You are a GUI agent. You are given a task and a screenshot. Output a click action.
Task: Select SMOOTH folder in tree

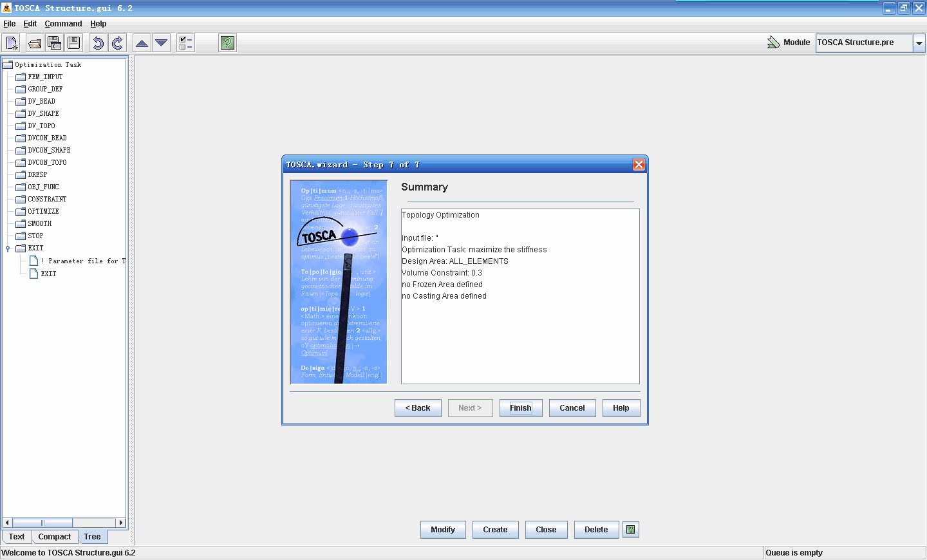point(33,223)
